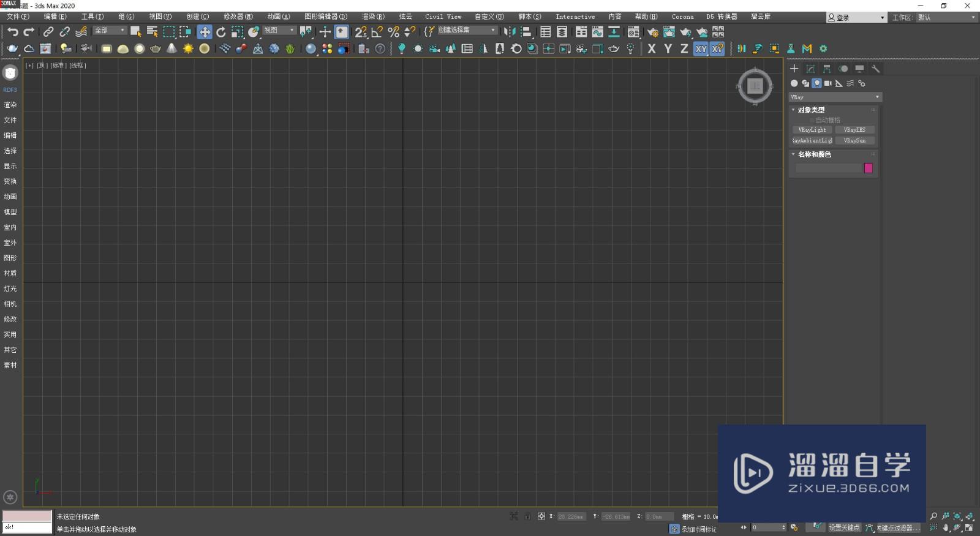Select Cameras category icon
The image size is (980, 536).
(x=828, y=83)
